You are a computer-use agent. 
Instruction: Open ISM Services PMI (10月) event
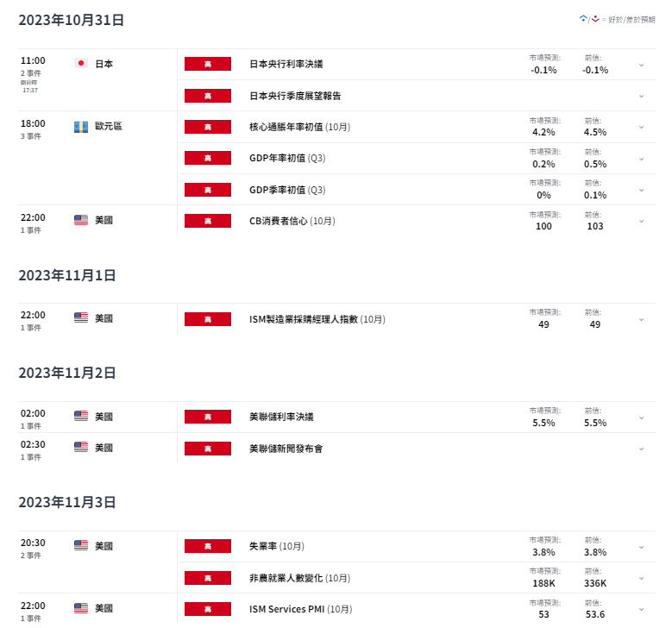(x=301, y=609)
